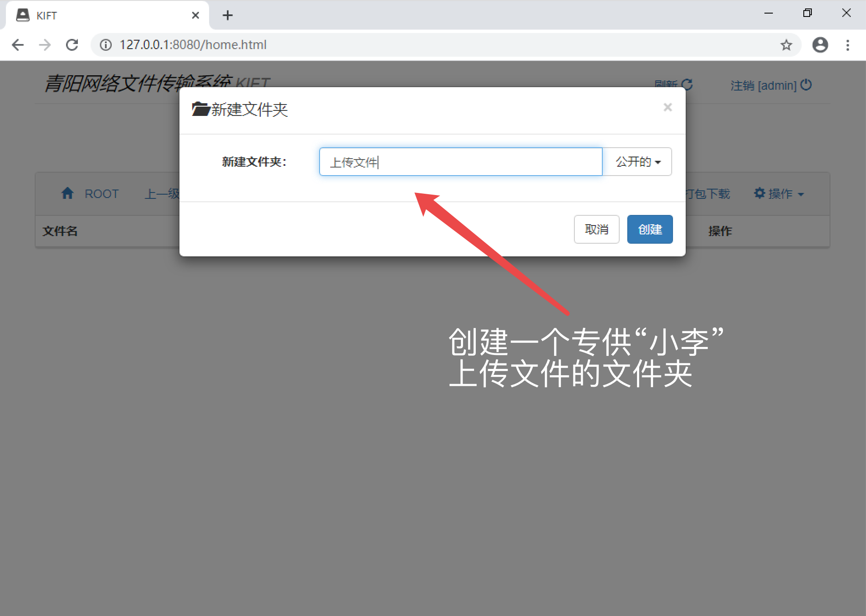
Task: Click the browser forward arrow
Action: click(x=45, y=45)
